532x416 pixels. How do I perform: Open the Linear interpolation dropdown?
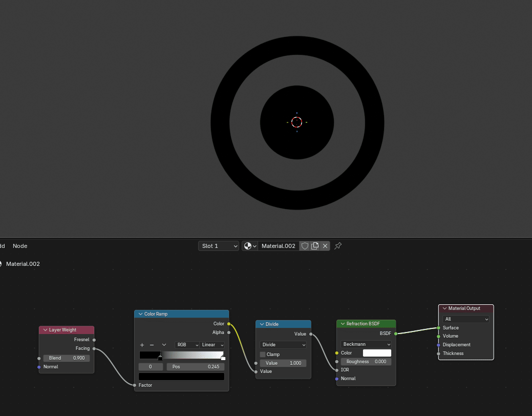click(212, 345)
